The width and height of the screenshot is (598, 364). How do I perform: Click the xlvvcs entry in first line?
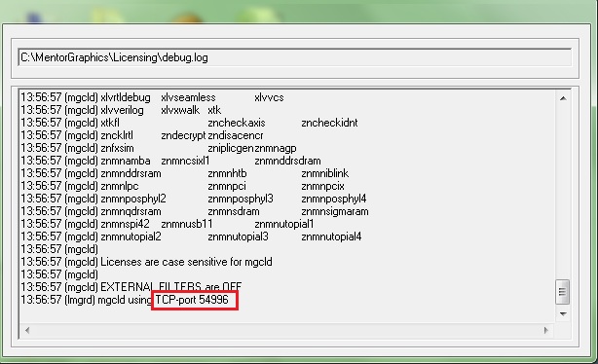[269, 97]
